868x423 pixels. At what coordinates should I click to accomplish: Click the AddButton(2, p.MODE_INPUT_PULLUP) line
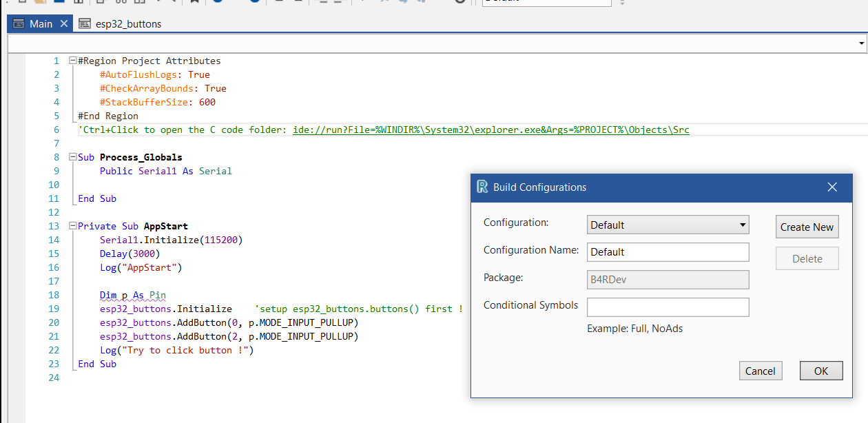229,336
